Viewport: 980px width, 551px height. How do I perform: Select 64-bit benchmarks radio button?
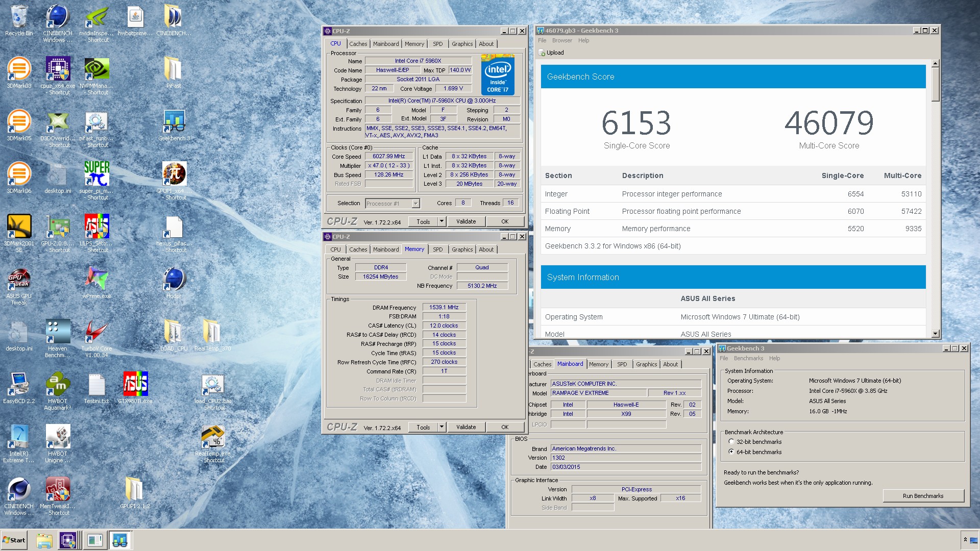tap(731, 452)
